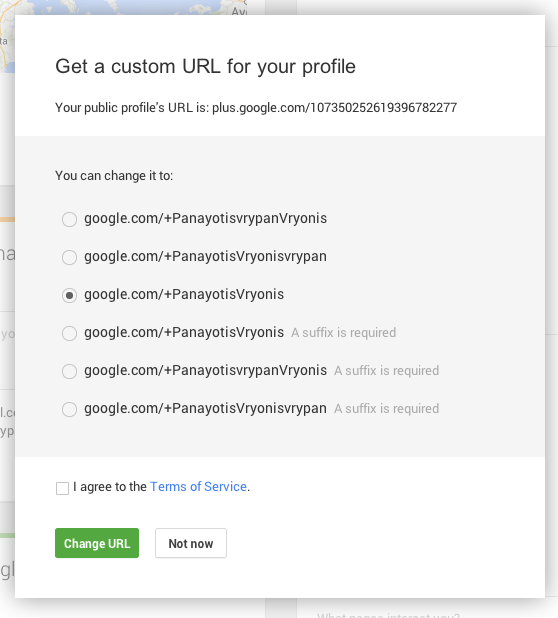Click the first option's google.com/+PanayotisvrypanVryonis label text
The image size is (558, 618).
pyautogui.click(x=206, y=219)
